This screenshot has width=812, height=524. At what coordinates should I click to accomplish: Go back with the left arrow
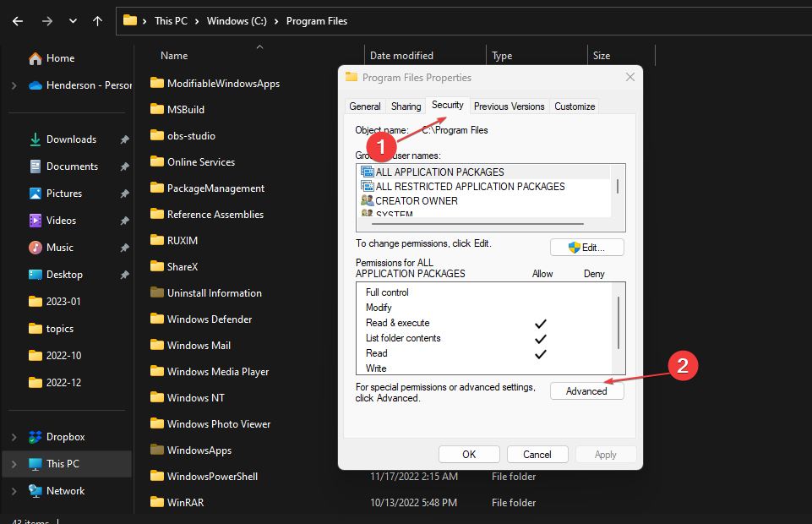tap(18, 21)
